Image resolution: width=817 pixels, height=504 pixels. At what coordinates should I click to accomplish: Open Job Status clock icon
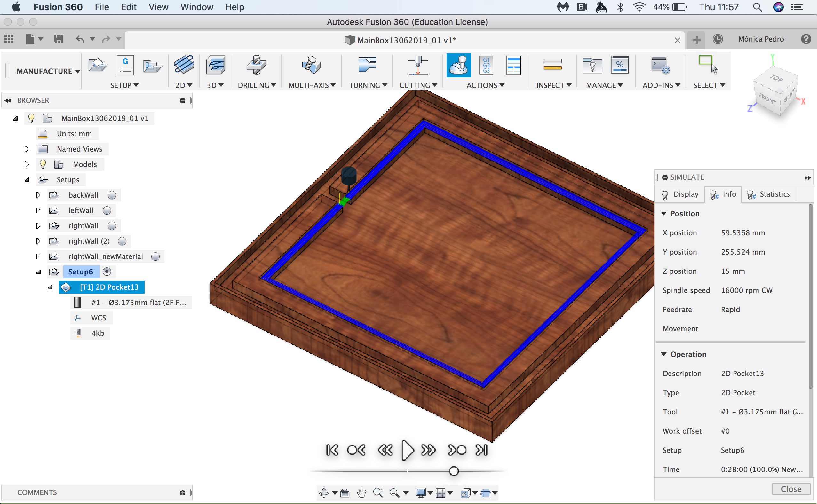point(717,39)
